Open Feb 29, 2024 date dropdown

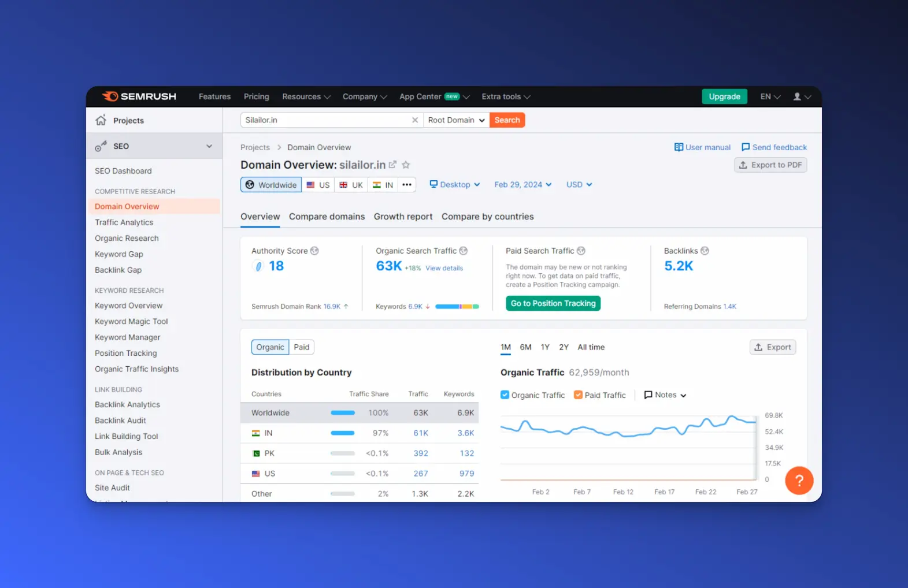pos(523,185)
